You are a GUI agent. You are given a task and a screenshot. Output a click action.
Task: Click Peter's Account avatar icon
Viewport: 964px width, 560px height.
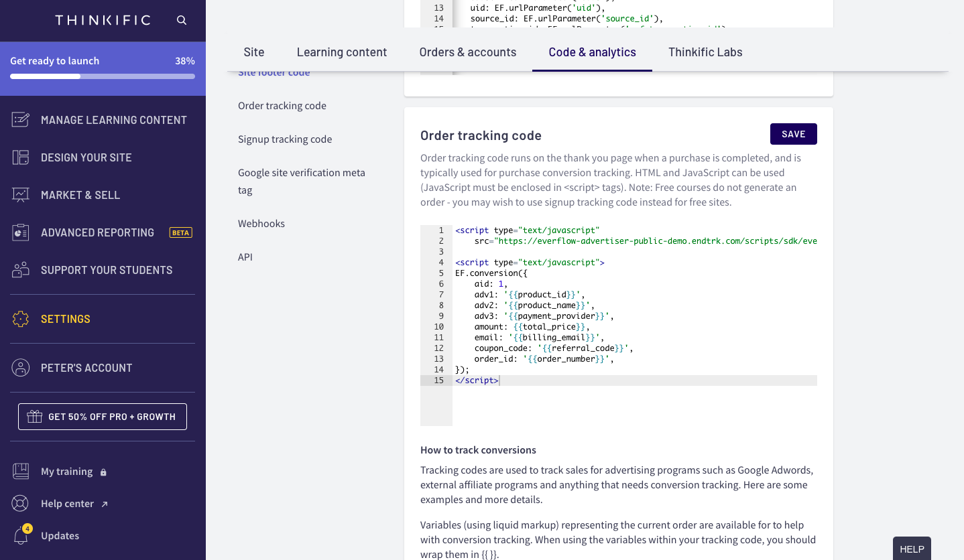tap(21, 368)
